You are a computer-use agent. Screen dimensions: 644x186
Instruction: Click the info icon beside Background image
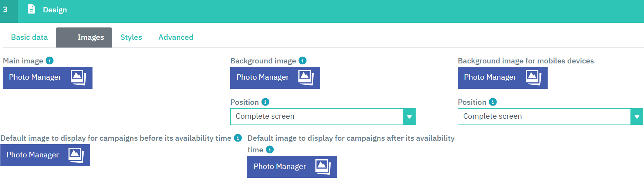[303, 61]
